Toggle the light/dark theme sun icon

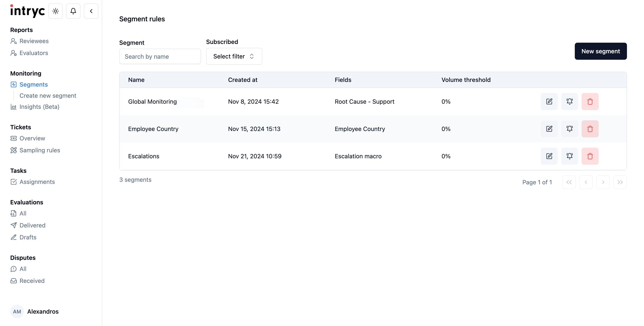[56, 11]
